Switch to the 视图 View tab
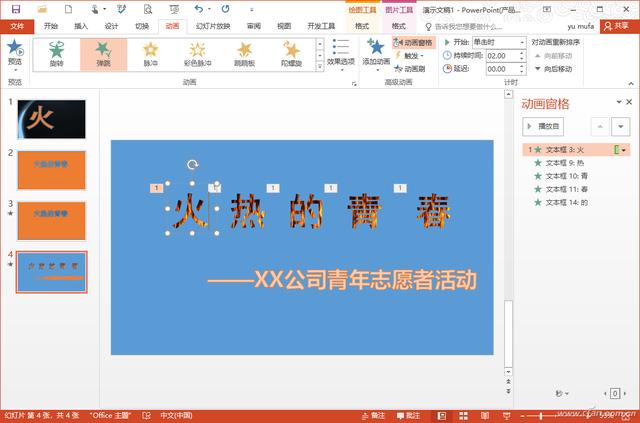The width and height of the screenshot is (640, 423). click(x=284, y=26)
